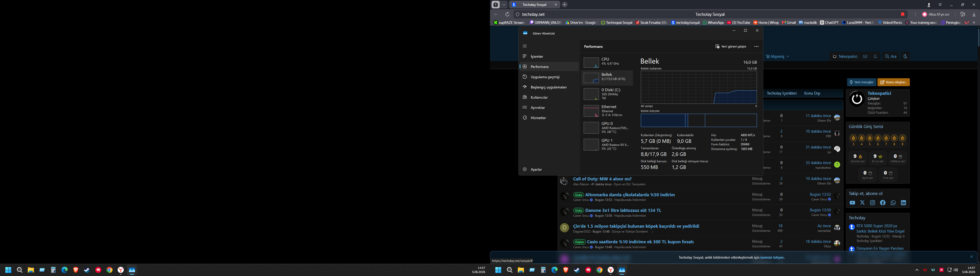The height and width of the screenshot is (276, 980).
Task: Open Task Manager hamburger navigation menu
Action: [x=525, y=46]
